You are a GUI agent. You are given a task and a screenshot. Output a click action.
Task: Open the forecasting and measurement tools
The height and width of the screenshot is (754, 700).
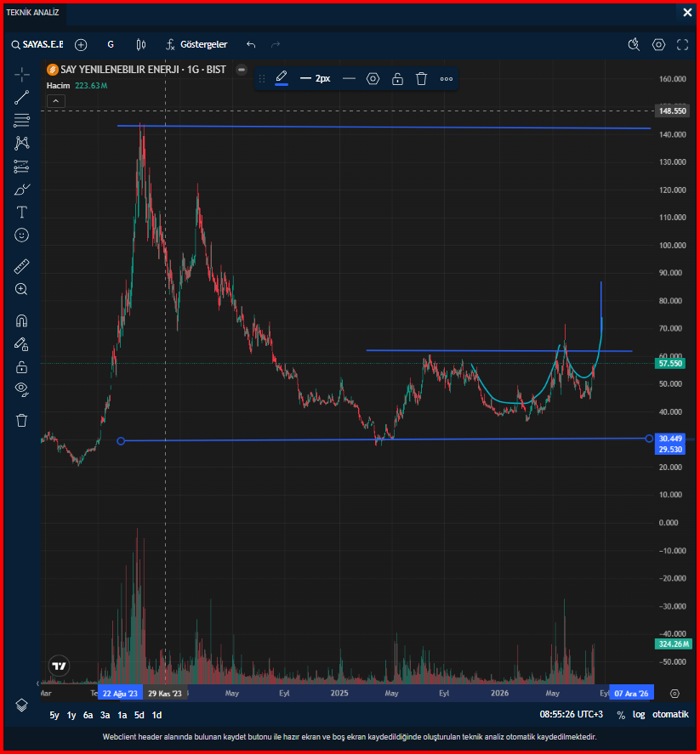click(x=21, y=167)
